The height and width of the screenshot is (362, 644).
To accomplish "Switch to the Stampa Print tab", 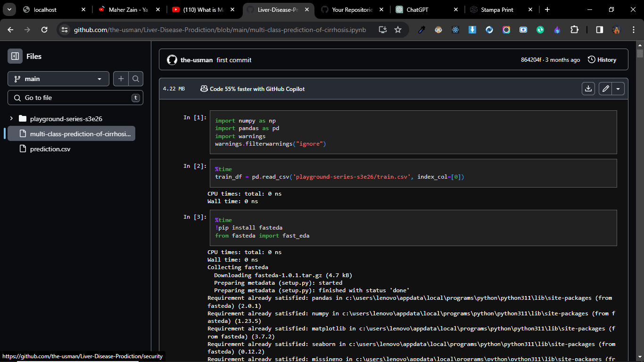I will [497, 9].
